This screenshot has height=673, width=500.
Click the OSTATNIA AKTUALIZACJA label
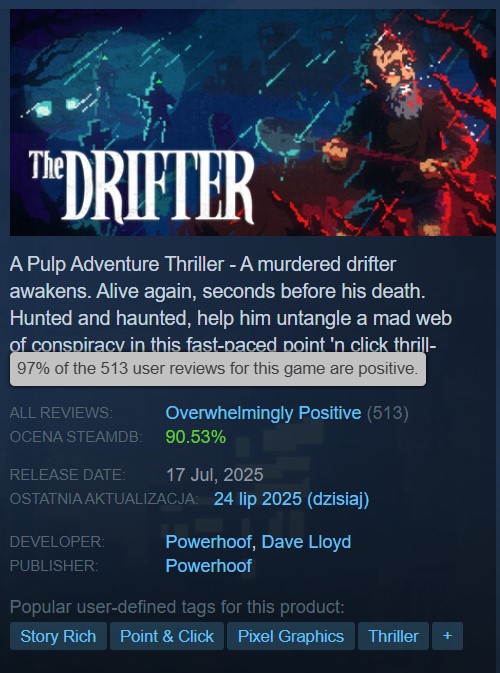coord(104,499)
